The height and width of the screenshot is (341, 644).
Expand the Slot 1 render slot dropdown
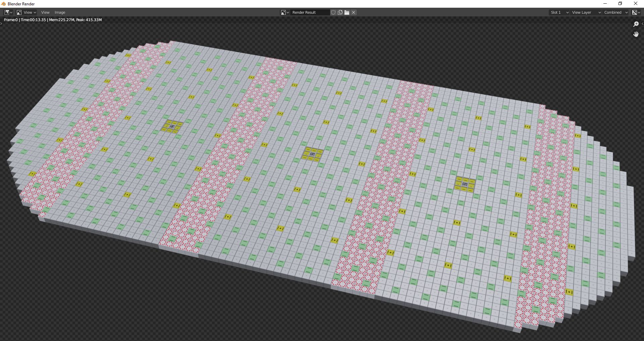pyautogui.click(x=559, y=12)
